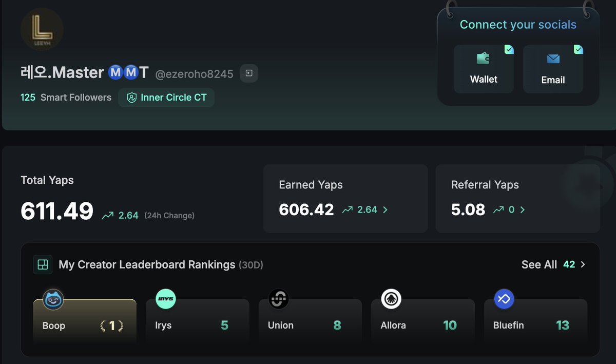Click the Allora project logo
Image resolution: width=616 pixels, height=364 pixels.
point(391,299)
